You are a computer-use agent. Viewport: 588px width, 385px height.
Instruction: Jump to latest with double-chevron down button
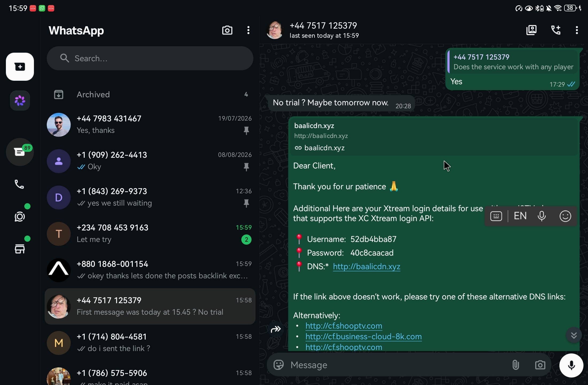click(574, 335)
